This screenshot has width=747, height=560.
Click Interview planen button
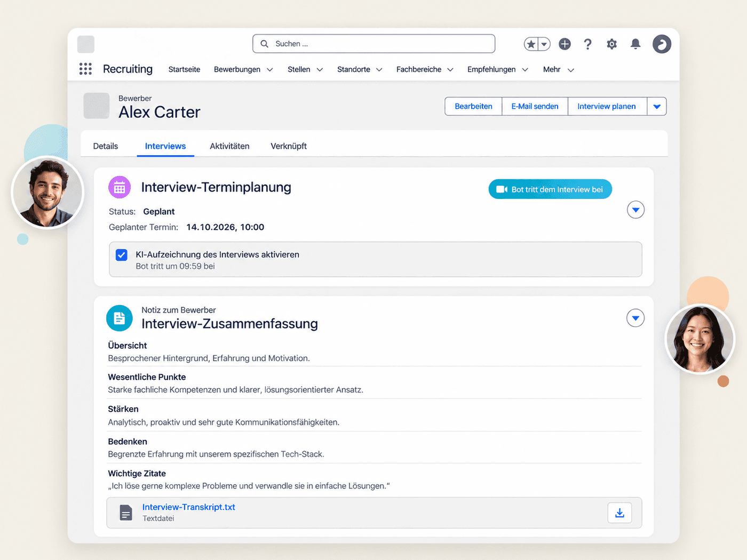point(607,106)
